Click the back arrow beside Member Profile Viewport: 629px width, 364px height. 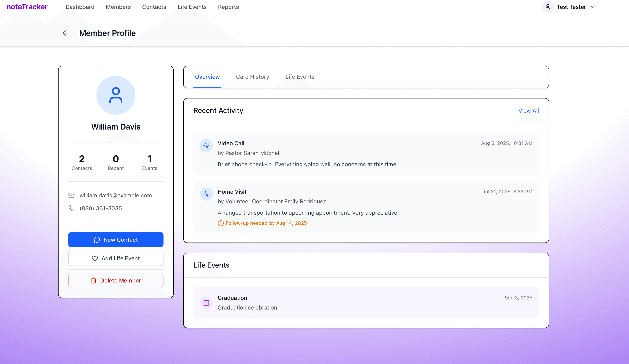[65, 33]
